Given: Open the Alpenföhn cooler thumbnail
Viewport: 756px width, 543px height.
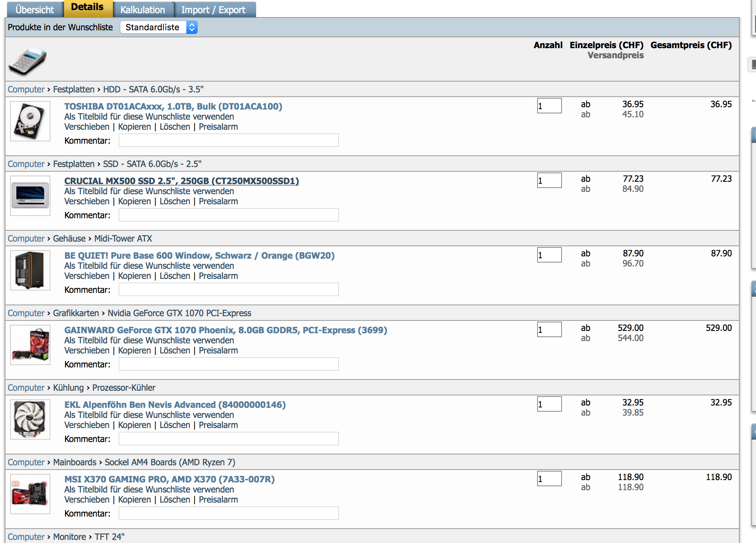Looking at the screenshot, I should pos(30,419).
